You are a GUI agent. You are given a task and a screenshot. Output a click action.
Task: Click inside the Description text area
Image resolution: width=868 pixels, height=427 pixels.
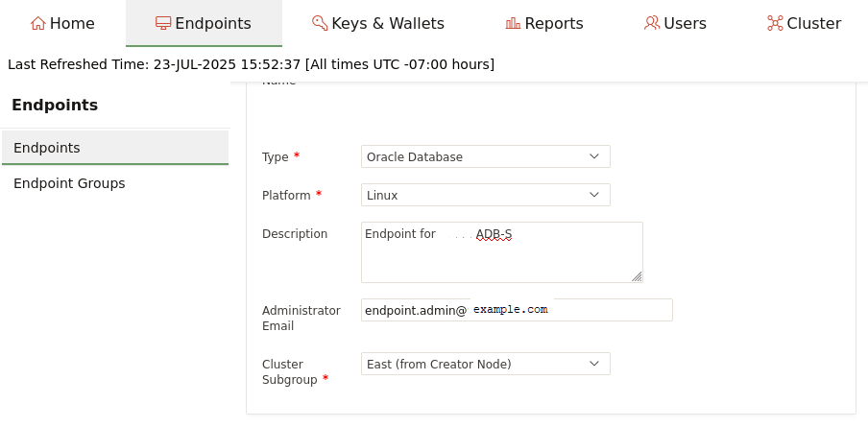(x=501, y=257)
